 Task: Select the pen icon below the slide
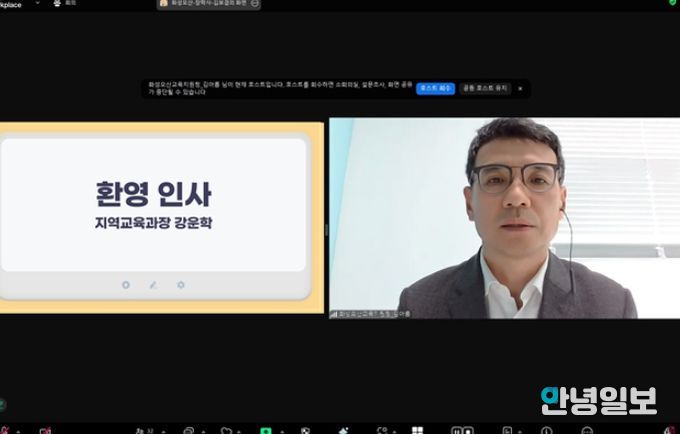(x=153, y=285)
